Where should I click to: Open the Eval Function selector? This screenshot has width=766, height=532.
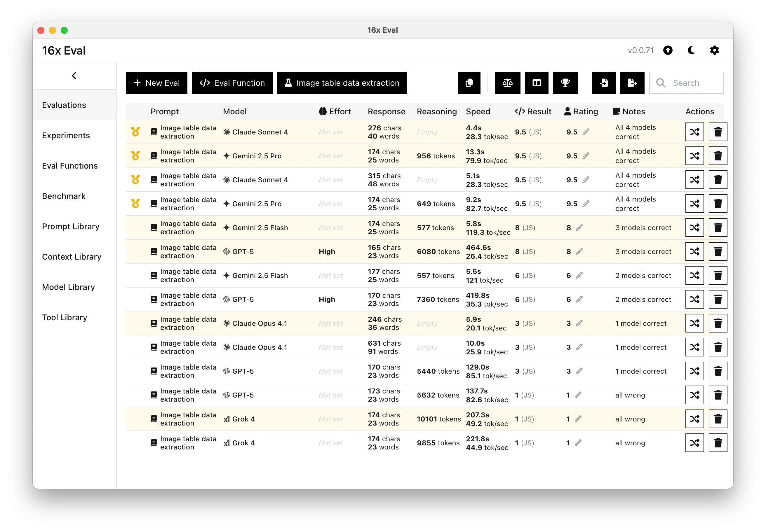coord(232,83)
